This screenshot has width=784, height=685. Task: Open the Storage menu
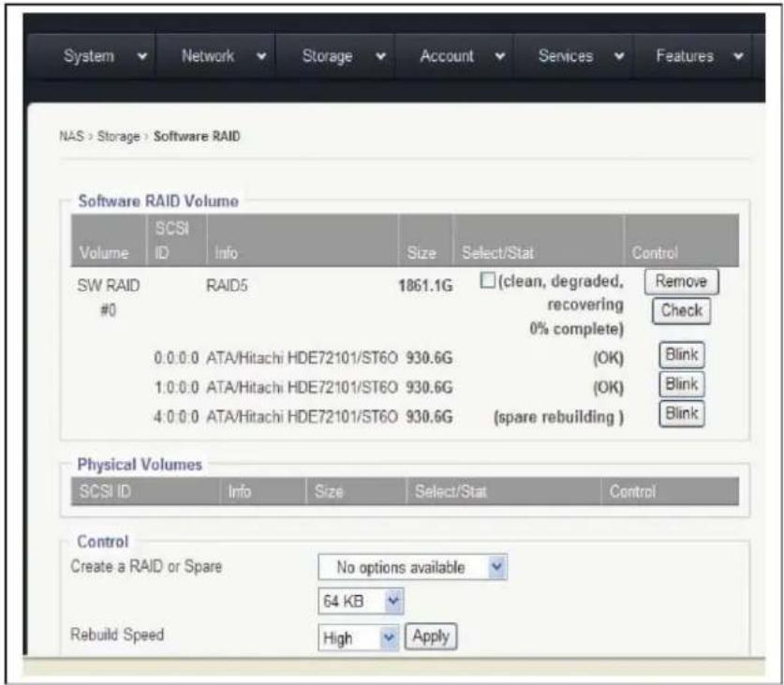point(327,56)
